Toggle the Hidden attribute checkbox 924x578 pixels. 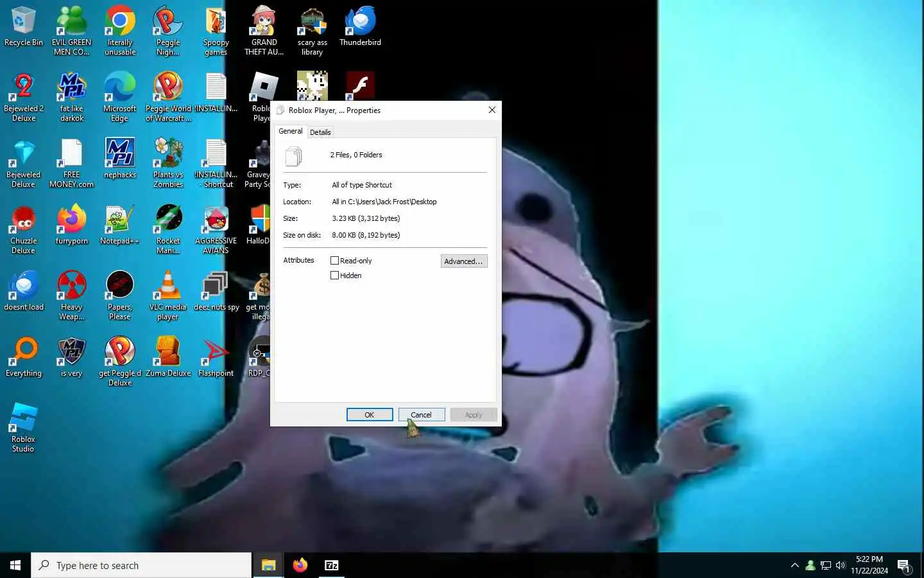click(334, 276)
